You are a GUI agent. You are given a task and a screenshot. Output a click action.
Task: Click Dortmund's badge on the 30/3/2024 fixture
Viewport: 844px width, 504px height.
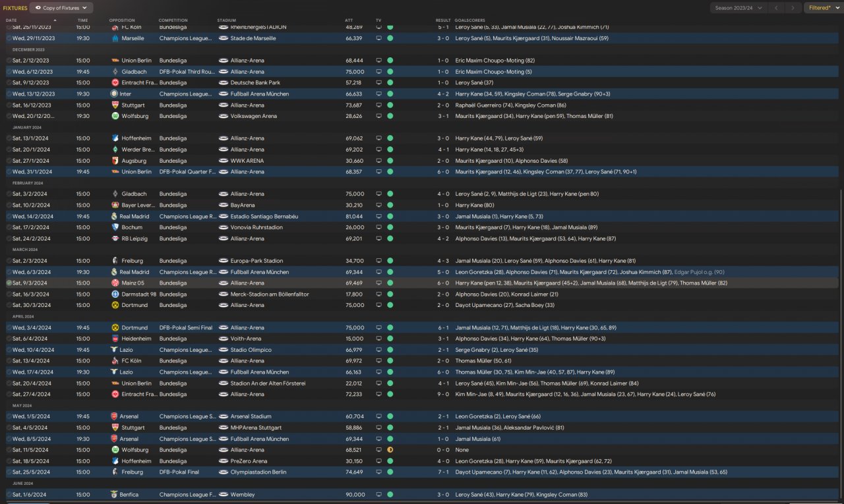115,305
